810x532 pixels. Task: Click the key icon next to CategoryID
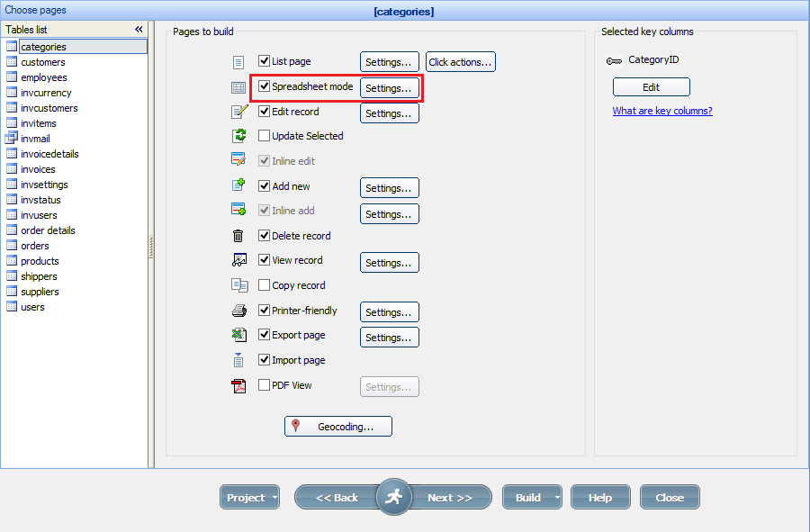[x=614, y=59]
